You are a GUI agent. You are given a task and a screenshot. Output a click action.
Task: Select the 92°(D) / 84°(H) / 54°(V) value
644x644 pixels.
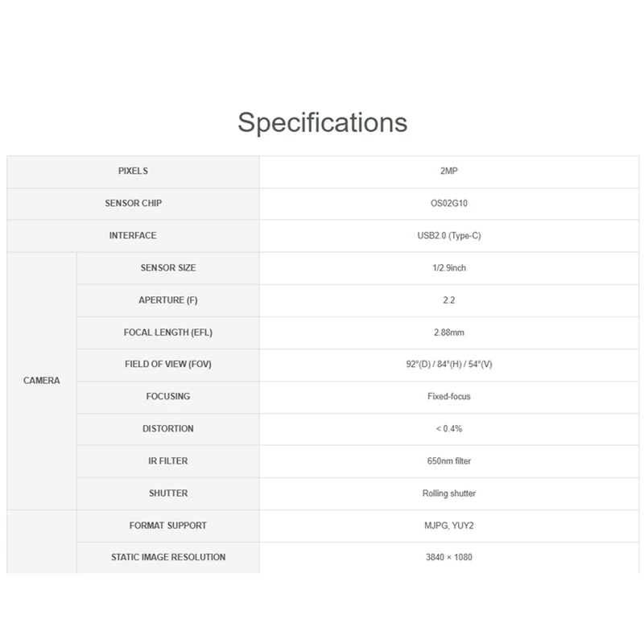click(x=448, y=365)
